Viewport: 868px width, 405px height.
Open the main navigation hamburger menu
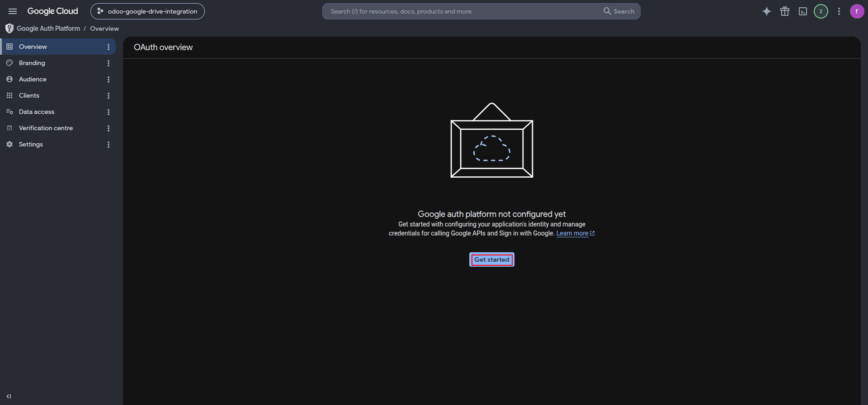[13, 11]
